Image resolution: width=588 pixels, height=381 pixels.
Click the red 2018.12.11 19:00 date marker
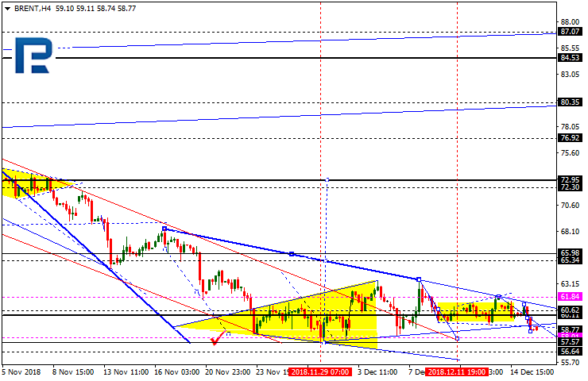click(x=457, y=372)
